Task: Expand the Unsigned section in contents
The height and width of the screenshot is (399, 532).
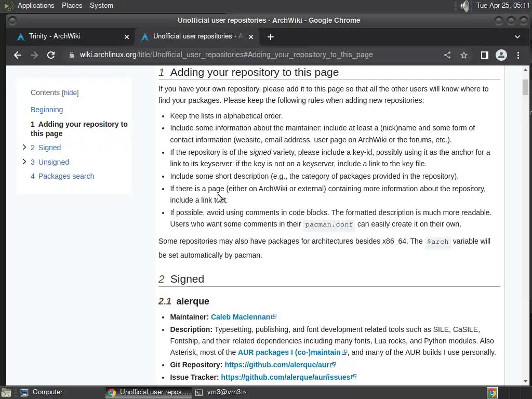Action: [x=24, y=162]
